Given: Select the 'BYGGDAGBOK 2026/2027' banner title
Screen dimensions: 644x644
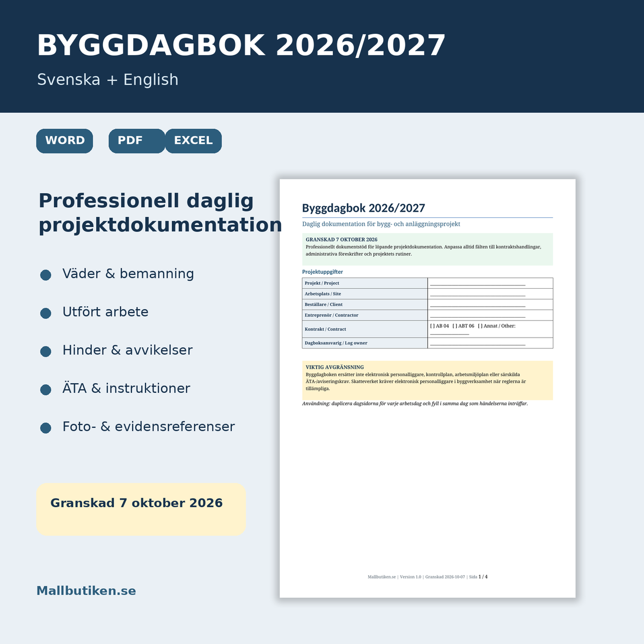Looking at the screenshot, I should 241,45.
